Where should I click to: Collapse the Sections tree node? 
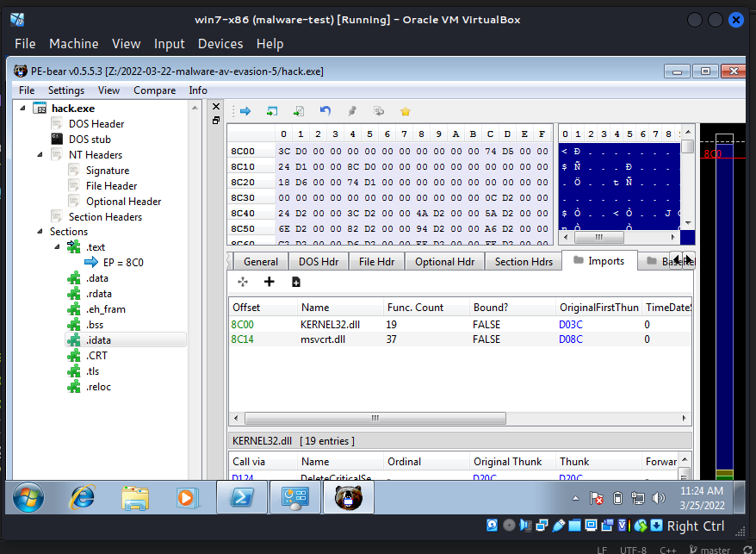(40, 232)
